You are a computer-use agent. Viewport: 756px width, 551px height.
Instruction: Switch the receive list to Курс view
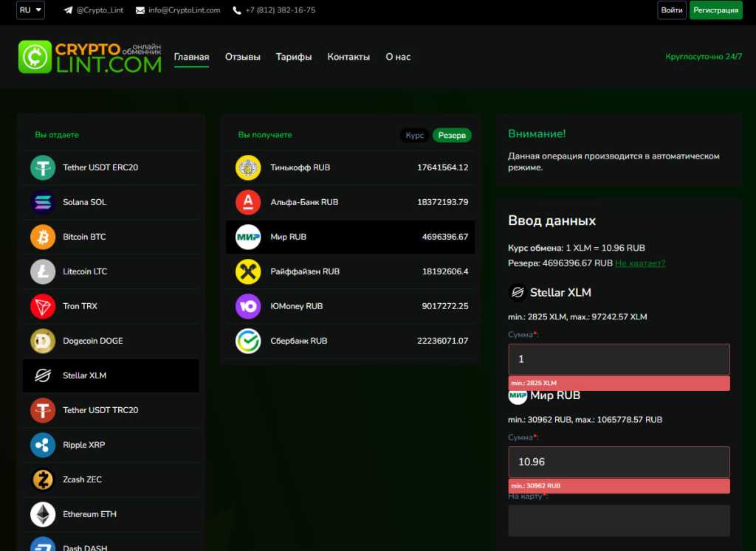(415, 135)
